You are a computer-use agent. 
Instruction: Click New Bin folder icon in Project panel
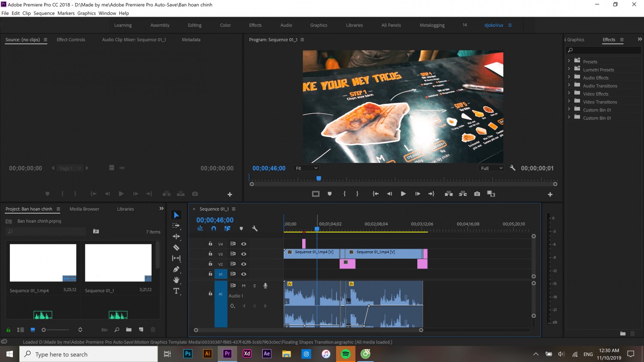[129, 330]
